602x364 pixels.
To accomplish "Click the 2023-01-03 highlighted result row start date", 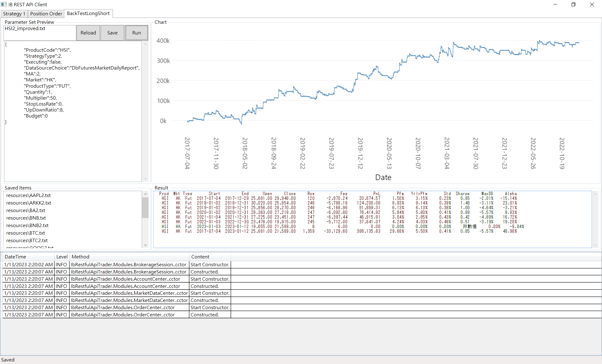I will tap(209, 227).
